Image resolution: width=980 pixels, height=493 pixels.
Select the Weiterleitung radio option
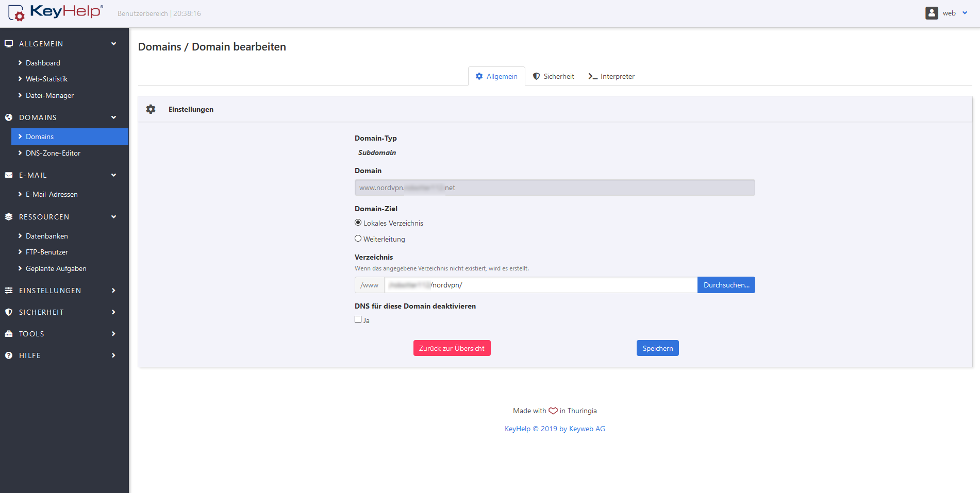358,239
